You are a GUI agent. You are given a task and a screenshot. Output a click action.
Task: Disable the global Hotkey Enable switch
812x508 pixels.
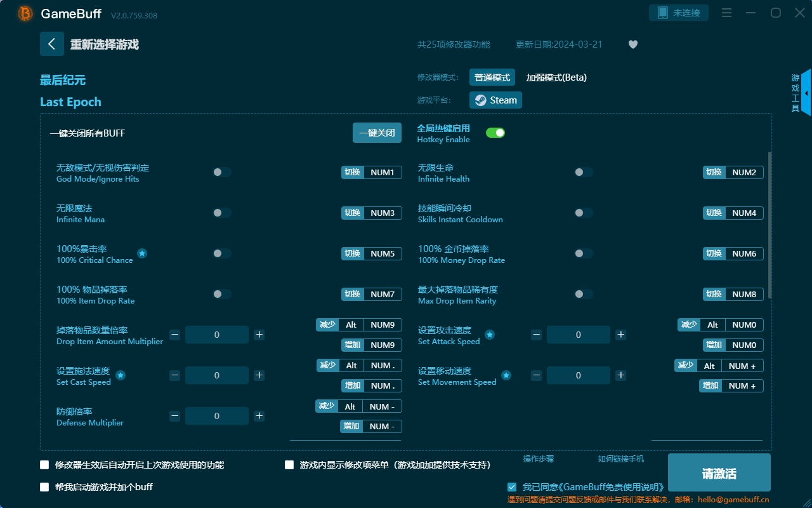(x=495, y=133)
